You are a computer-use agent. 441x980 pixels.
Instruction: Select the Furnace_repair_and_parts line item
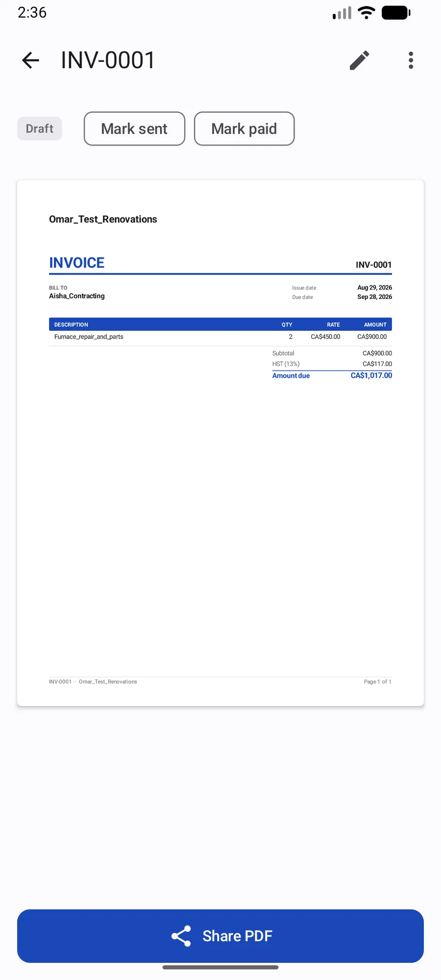point(89,337)
